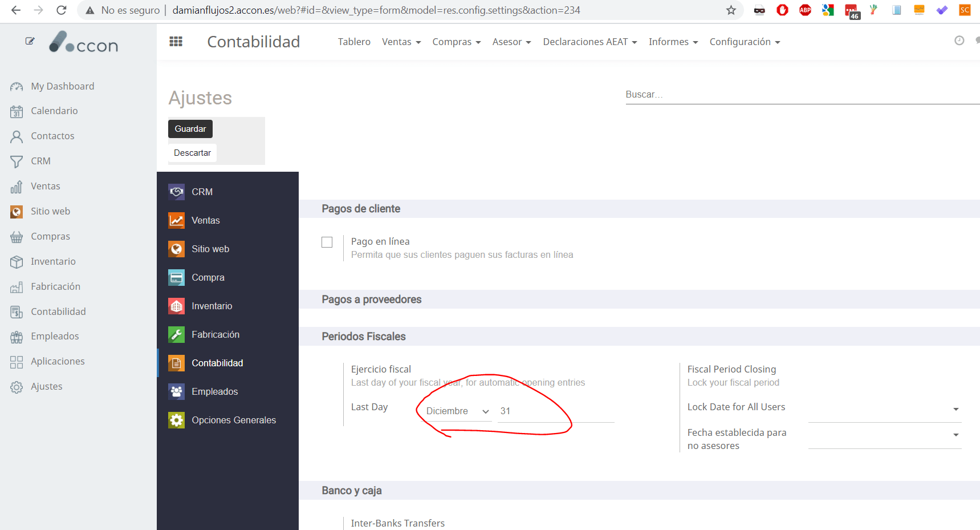Click the Buscar search field
980x530 pixels.
pyautogui.click(x=798, y=95)
